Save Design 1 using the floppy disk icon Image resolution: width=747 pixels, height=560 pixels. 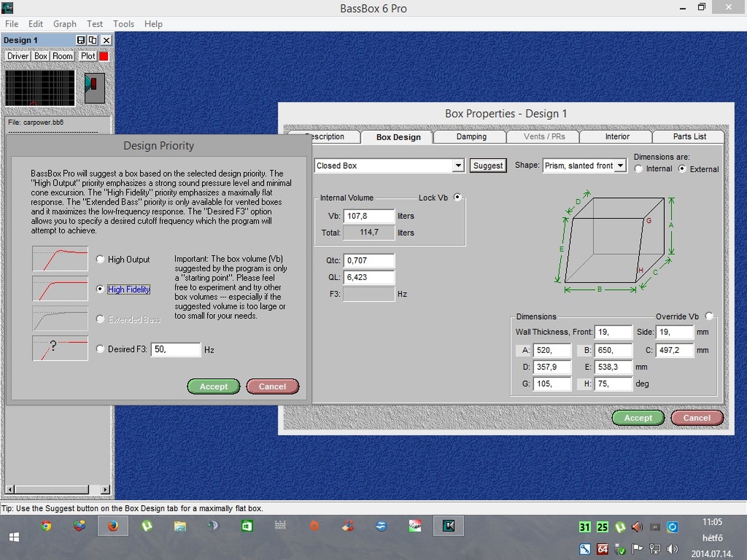coord(81,40)
